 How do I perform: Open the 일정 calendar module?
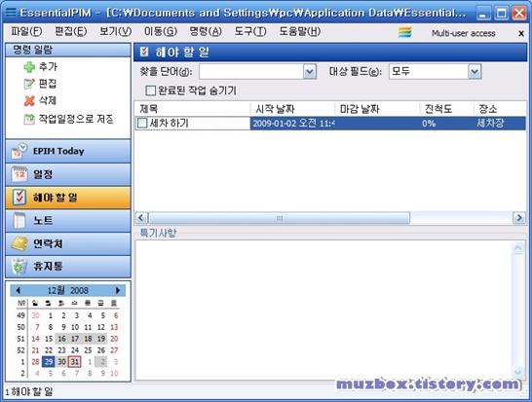click(68, 174)
